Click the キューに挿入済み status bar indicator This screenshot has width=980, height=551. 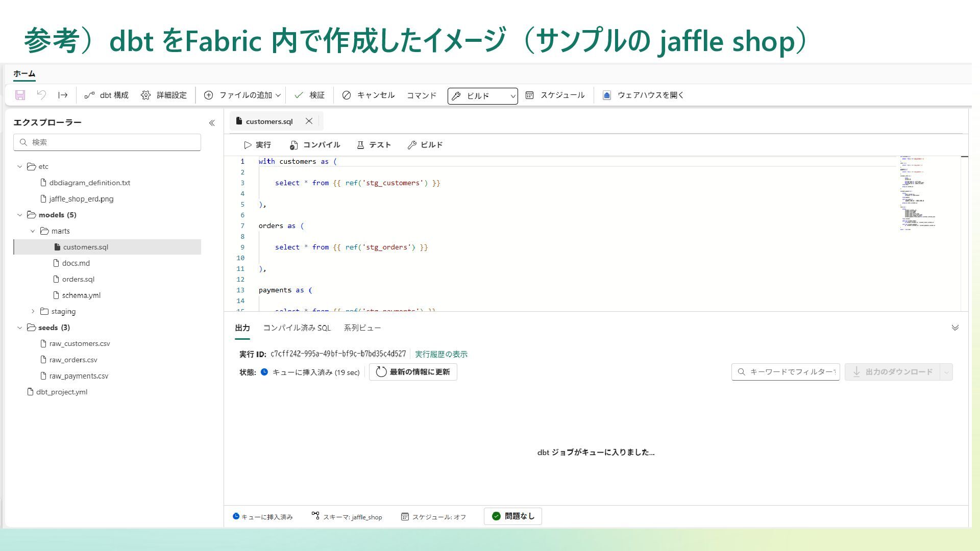pos(263,517)
